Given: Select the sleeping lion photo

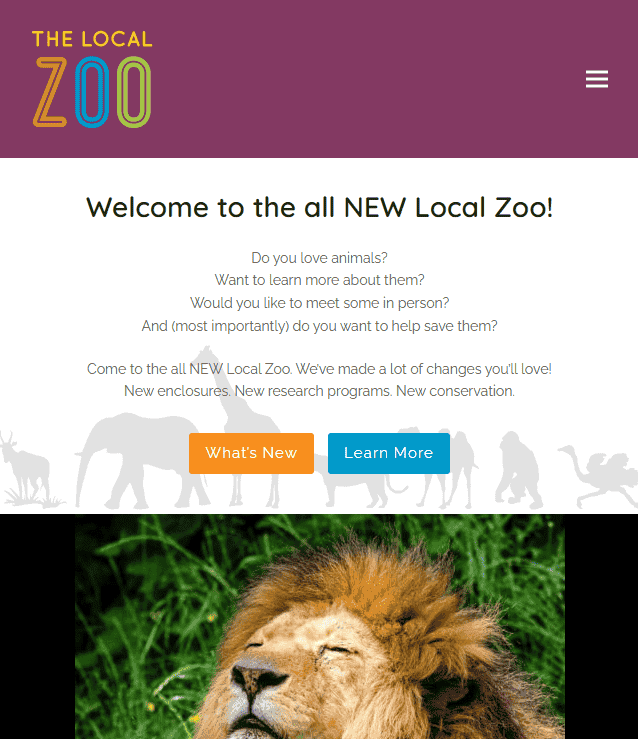Looking at the screenshot, I should (x=319, y=626).
